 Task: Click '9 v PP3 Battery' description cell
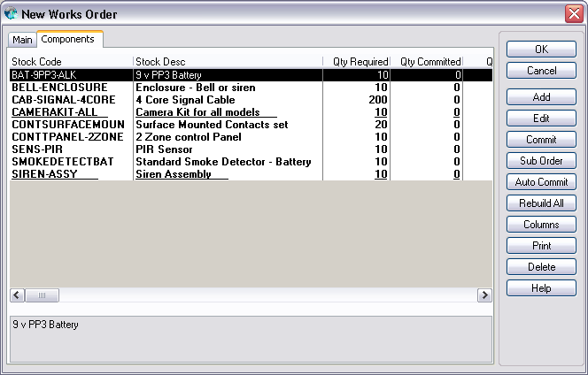pyautogui.click(x=228, y=75)
